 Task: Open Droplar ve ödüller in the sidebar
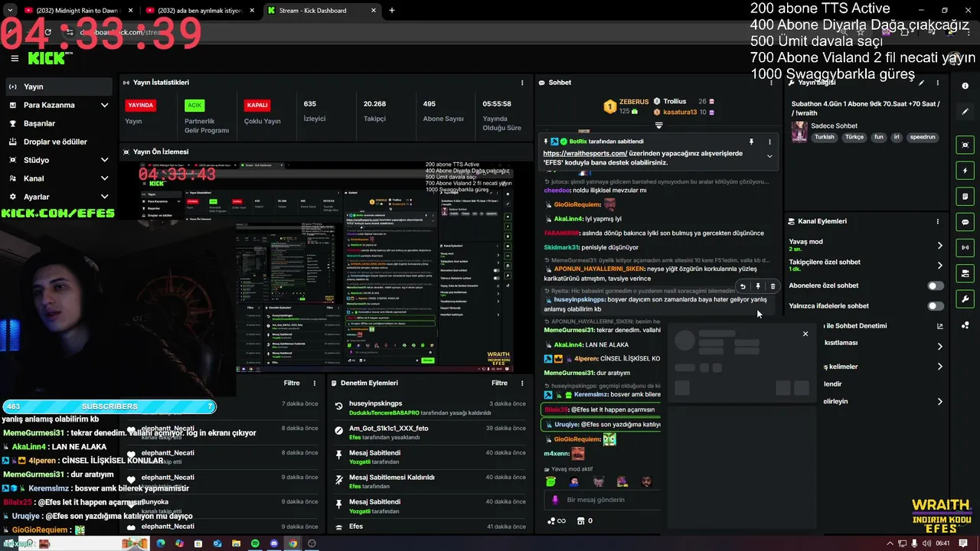60,142
